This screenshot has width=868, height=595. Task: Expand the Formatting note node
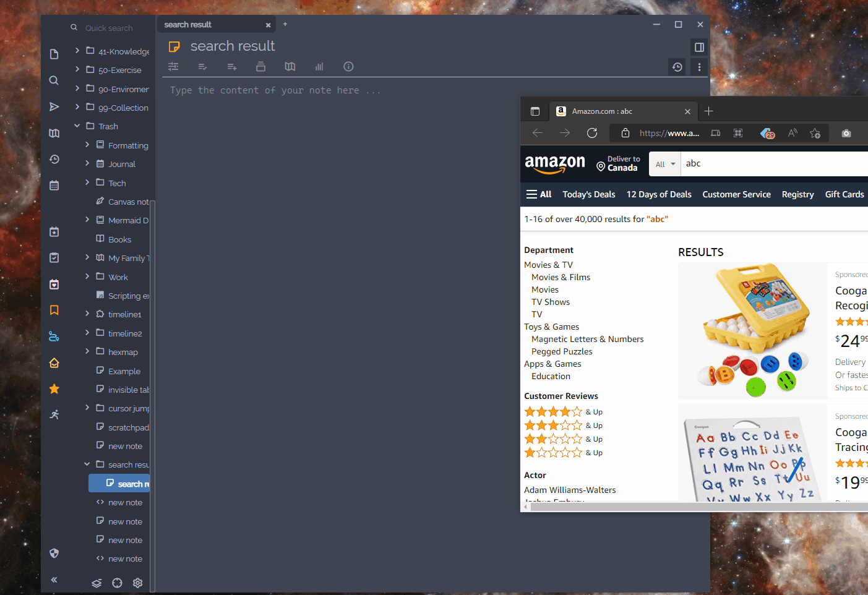[87, 144]
